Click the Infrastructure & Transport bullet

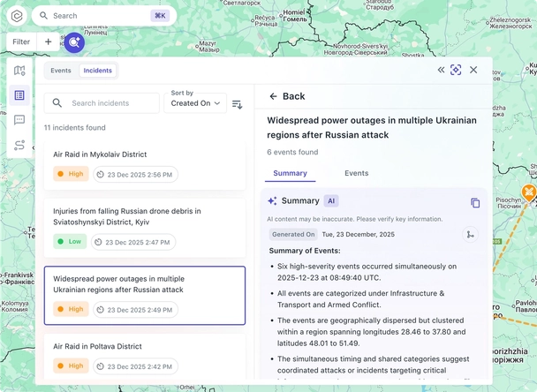(361, 299)
